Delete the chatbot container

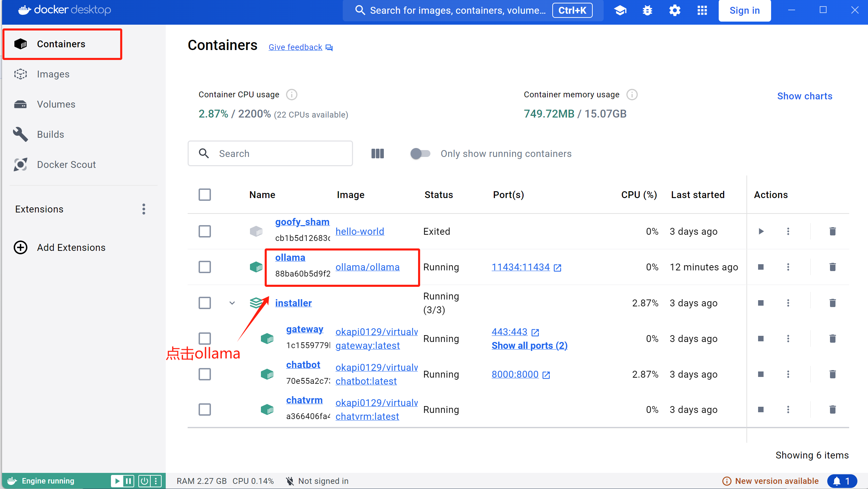tap(833, 374)
